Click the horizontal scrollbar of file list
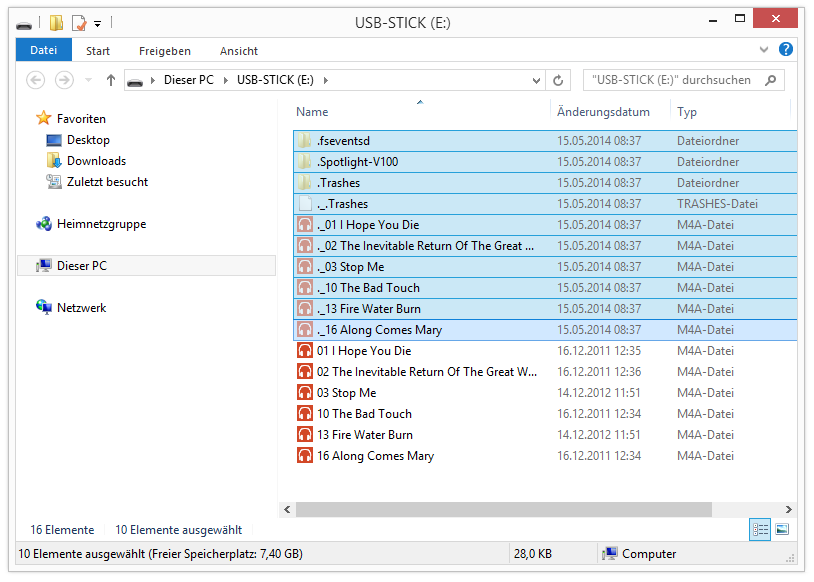814x582 pixels. pos(520,509)
